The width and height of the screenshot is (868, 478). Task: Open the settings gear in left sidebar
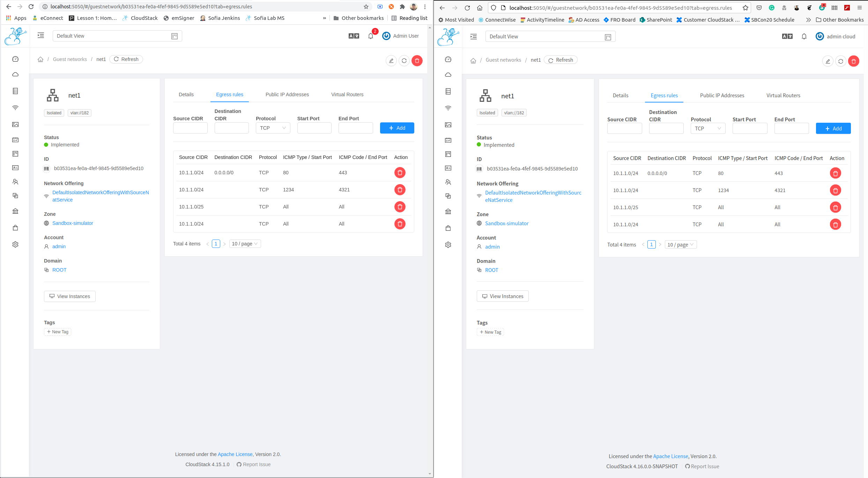(x=15, y=244)
